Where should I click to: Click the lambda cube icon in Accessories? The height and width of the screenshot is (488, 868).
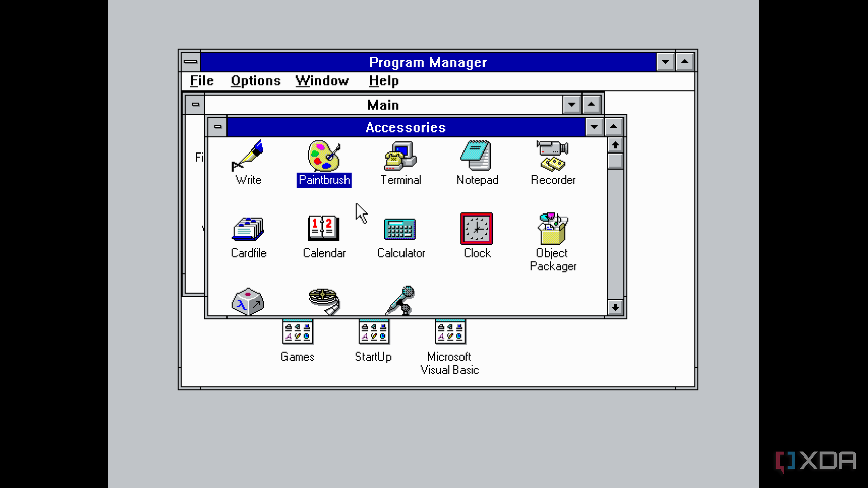pos(248,301)
